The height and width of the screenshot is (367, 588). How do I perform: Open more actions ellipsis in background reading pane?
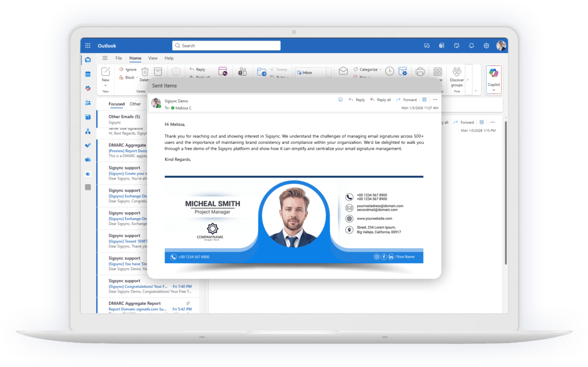tap(492, 123)
